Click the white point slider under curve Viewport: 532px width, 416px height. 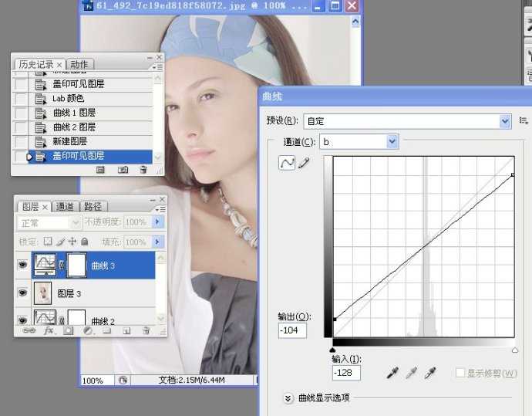pyautogui.click(x=515, y=350)
